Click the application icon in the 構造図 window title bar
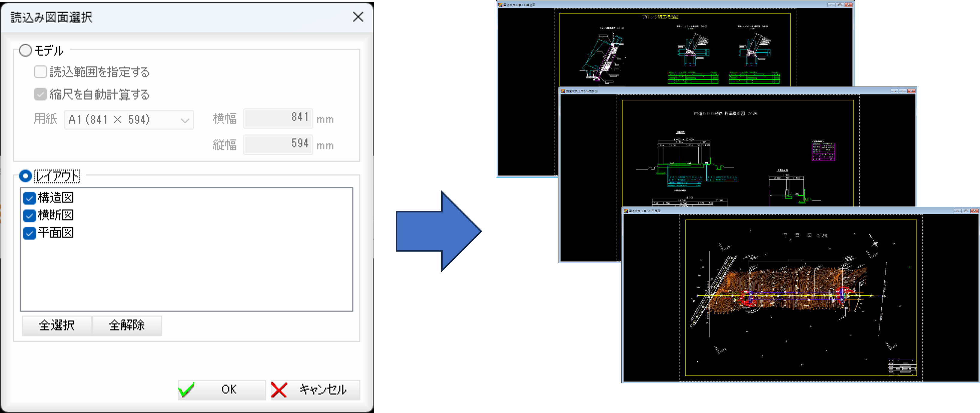 pos(500,5)
